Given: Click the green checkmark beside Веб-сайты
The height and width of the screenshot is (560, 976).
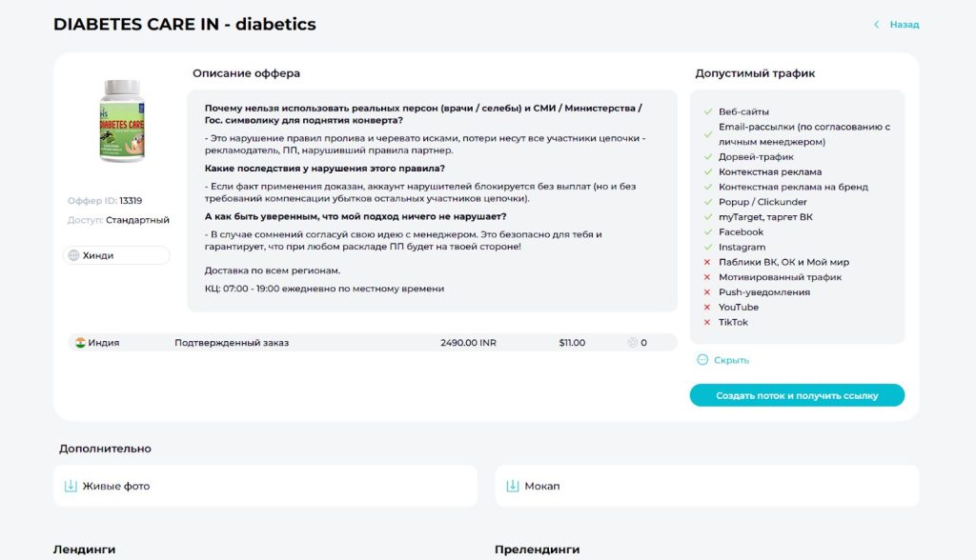Looking at the screenshot, I should [707, 112].
